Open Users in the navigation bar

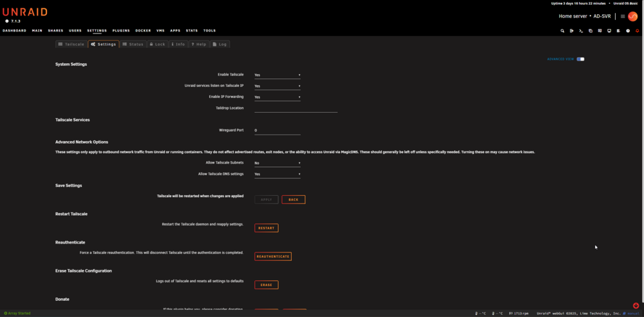click(75, 31)
